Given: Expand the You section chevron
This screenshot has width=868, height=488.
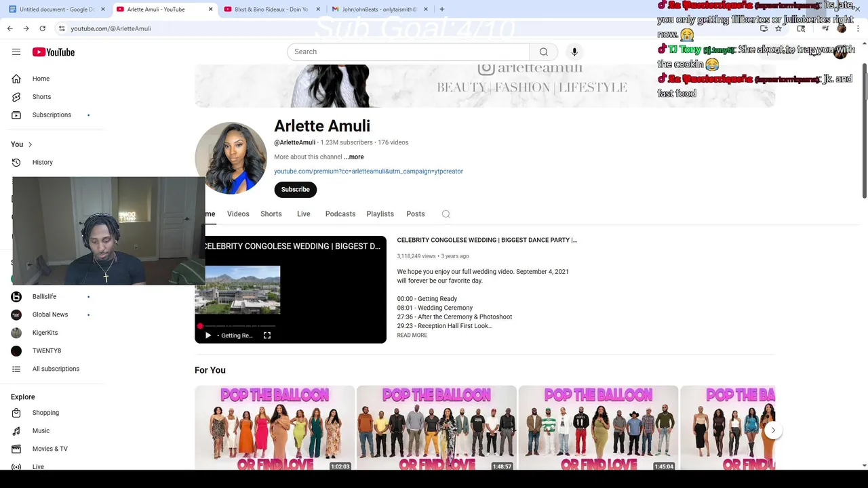Looking at the screenshot, I should tap(30, 144).
